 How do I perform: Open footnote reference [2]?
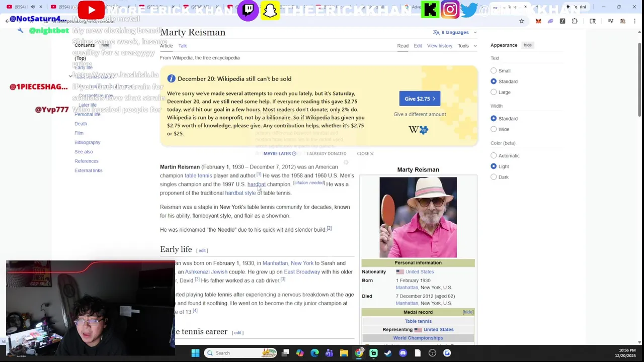(329, 228)
